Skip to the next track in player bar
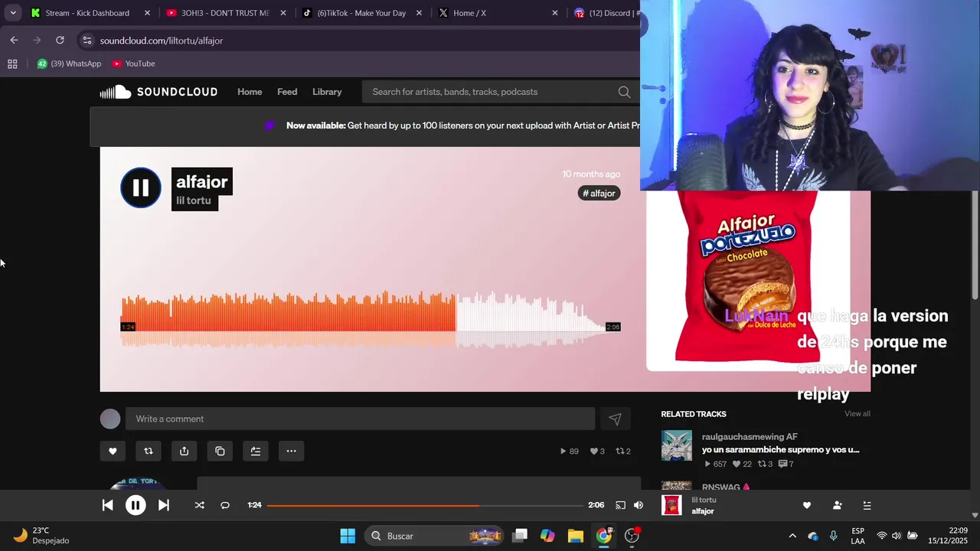980x551 pixels. (163, 505)
